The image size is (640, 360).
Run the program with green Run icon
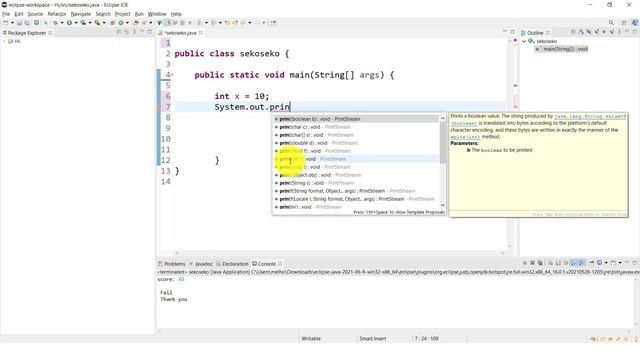pos(69,23)
